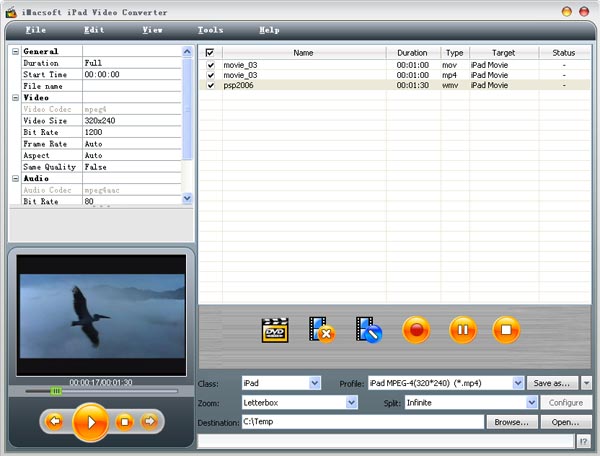The image size is (600, 456).
Task: Open the View menu
Action: click(x=153, y=30)
